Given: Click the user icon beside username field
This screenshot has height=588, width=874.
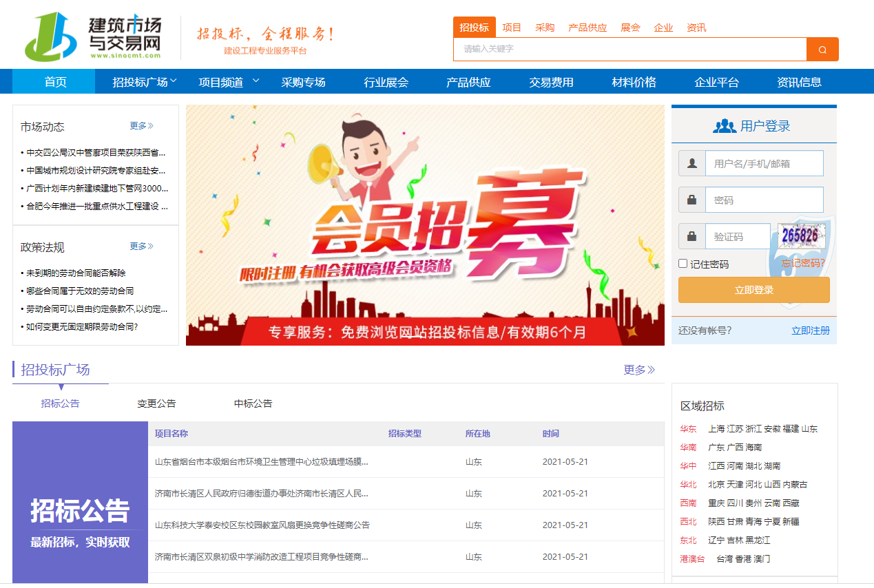Looking at the screenshot, I should point(692,164).
